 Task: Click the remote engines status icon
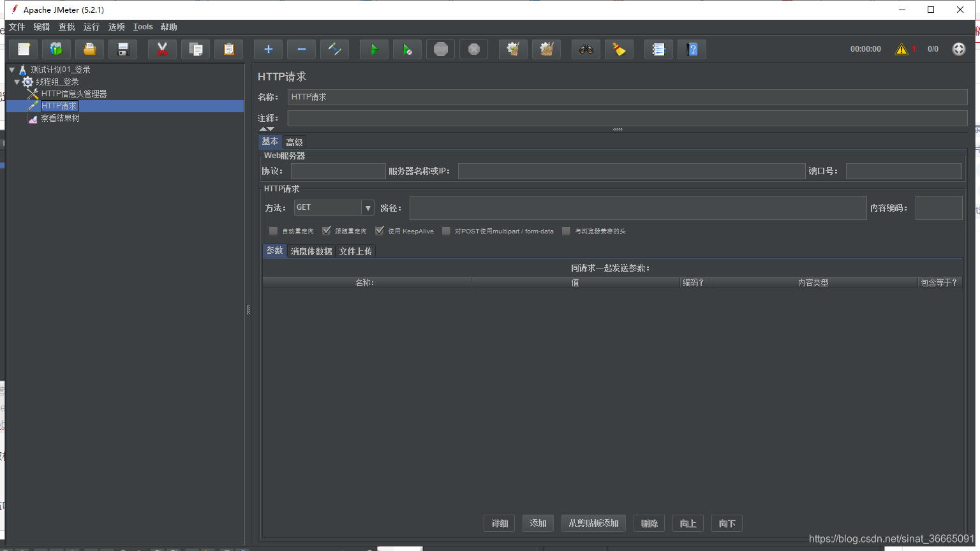tap(959, 49)
